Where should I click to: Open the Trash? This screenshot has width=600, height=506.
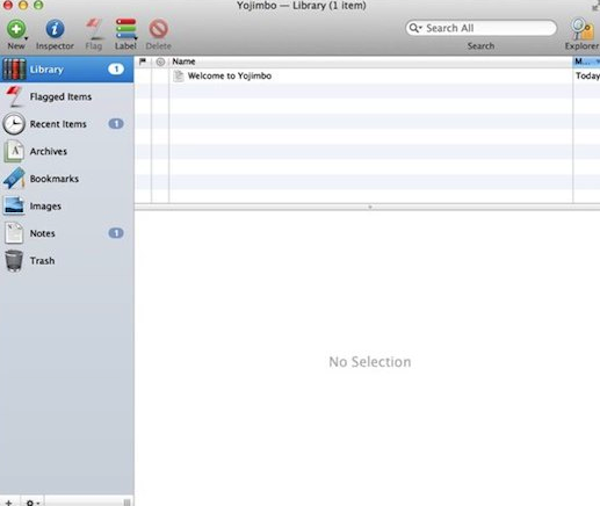click(42, 261)
